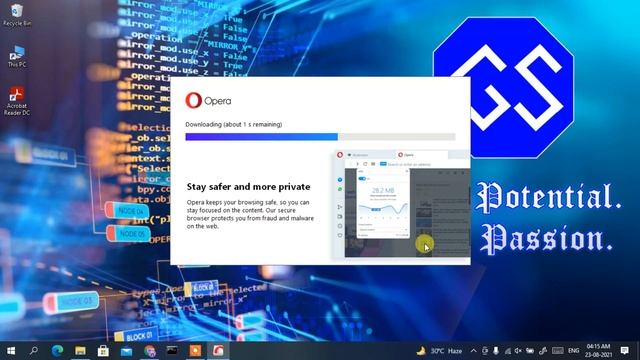Click the 'Stay safer and more private' heading
640x360 pixels.
pos(248,187)
